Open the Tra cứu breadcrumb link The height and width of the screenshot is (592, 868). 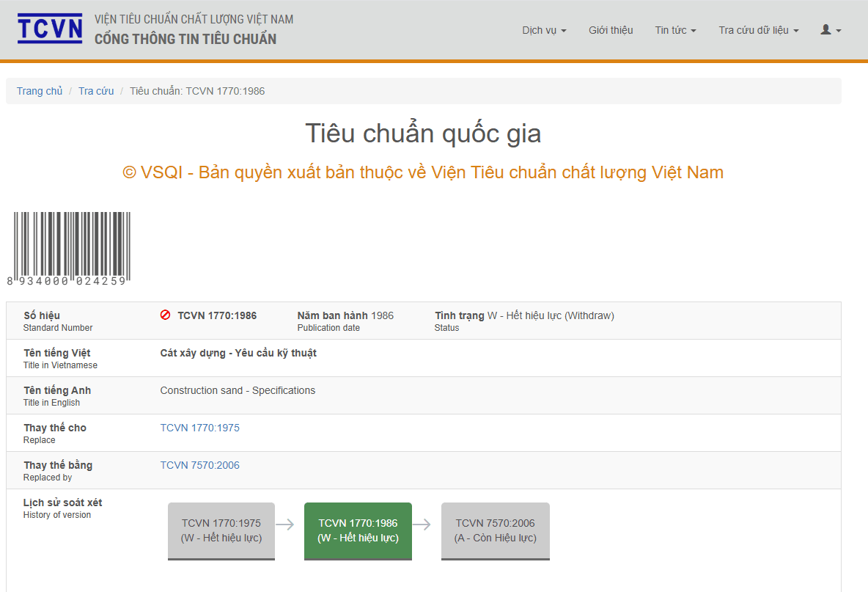(x=96, y=91)
